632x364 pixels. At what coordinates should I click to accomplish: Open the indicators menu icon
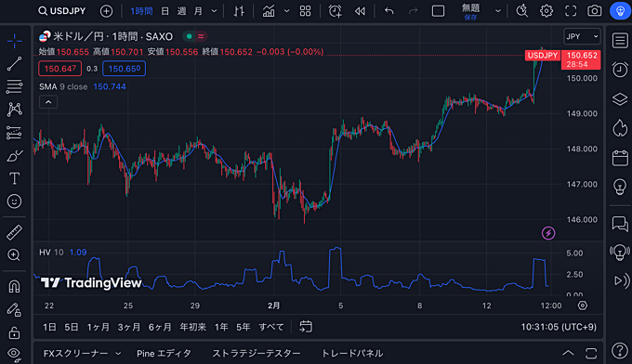269,11
